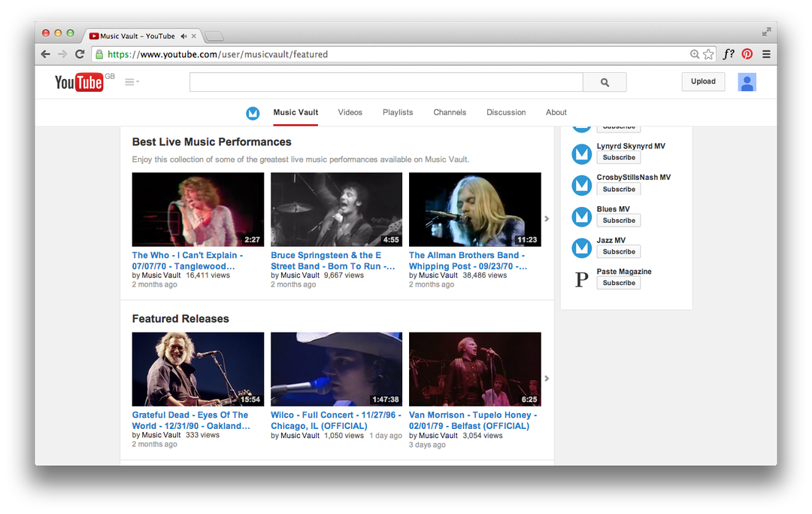Switch to the Playlists tab
The image size is (812, 514).
(x=398, y=112)
